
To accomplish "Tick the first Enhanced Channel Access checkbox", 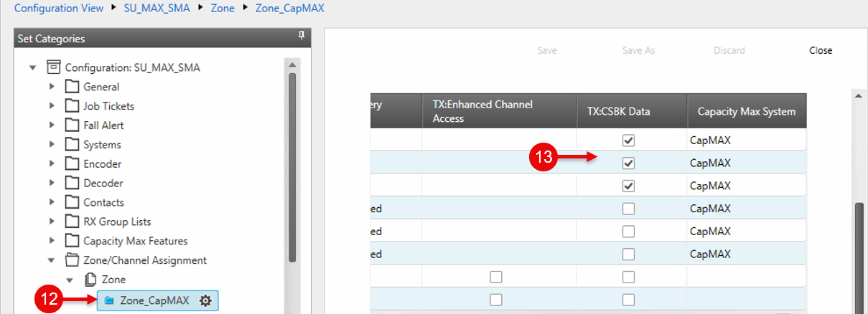I will [x=495, y=277].
